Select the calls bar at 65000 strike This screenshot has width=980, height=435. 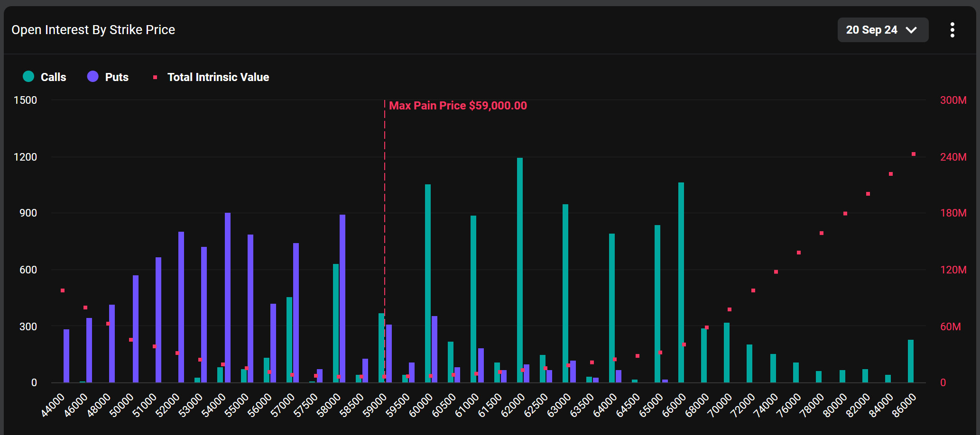(x=657, y=304)
